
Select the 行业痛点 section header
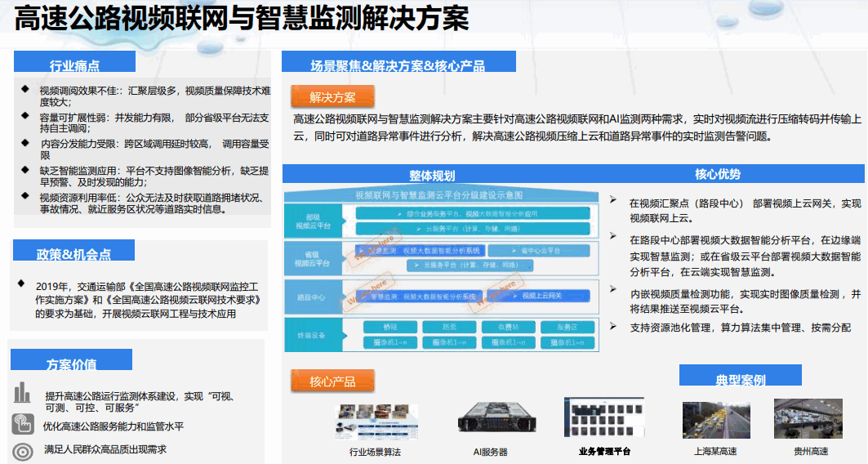[x=74, y=65]
